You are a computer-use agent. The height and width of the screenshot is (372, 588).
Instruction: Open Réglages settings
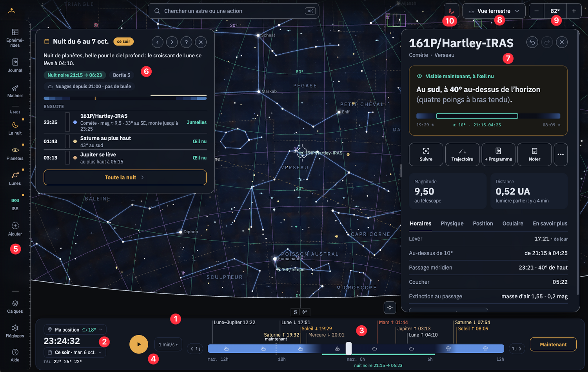15,331
